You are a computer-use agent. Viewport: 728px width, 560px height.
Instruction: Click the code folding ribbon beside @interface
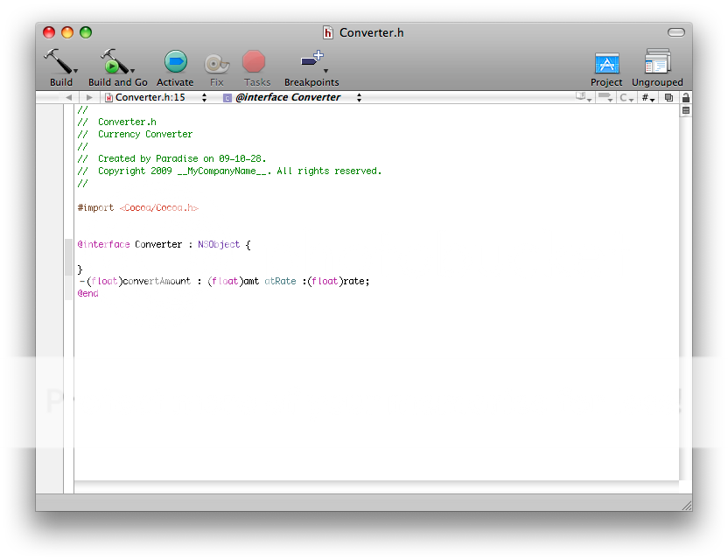tap(69, 257)
